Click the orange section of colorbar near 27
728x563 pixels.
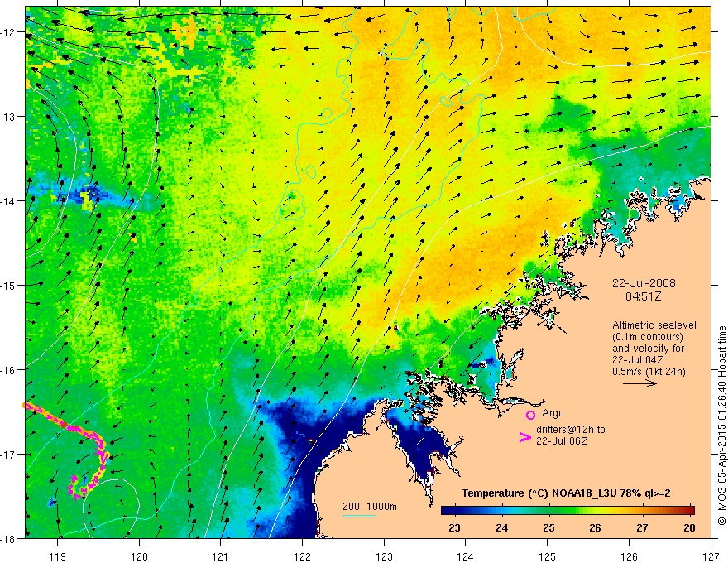click(642, 510)
